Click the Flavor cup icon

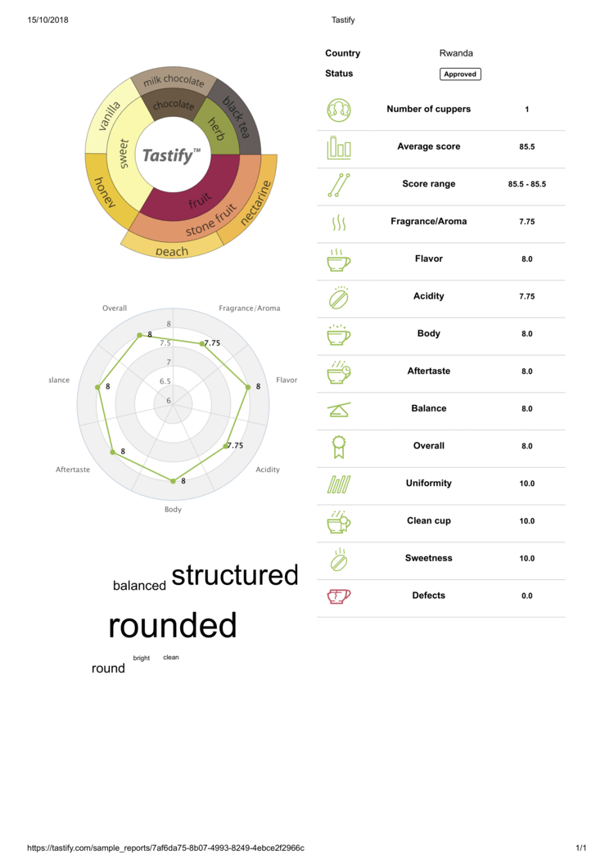pos(339,259)
